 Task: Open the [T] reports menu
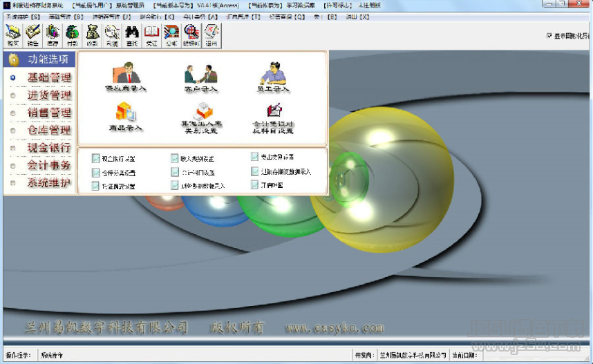[243, 17]
